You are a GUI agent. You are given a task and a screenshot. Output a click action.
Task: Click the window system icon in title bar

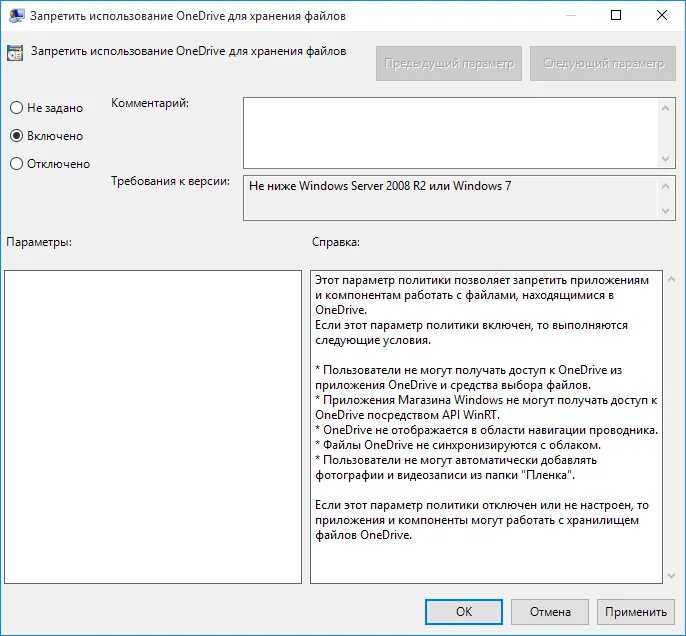tap(17, 16)
